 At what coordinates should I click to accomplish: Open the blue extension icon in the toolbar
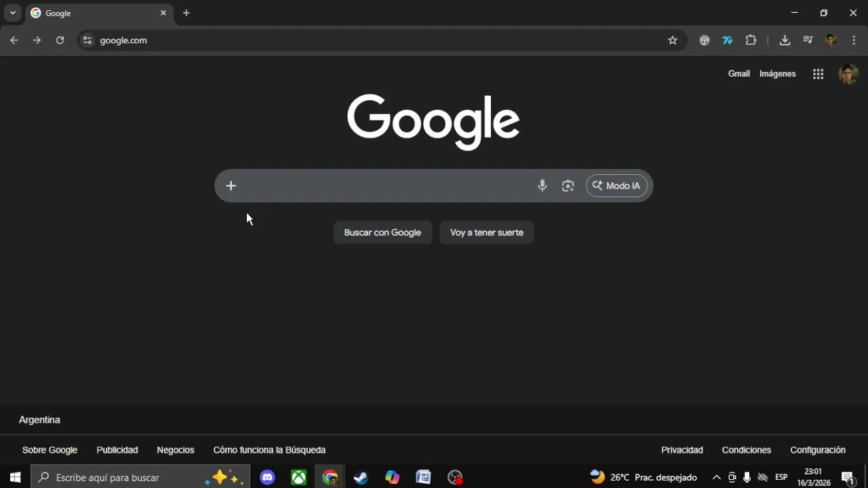(728, 41)
